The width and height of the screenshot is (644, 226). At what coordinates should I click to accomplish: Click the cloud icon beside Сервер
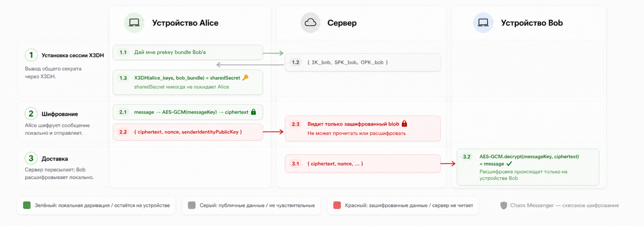(310, 23)
